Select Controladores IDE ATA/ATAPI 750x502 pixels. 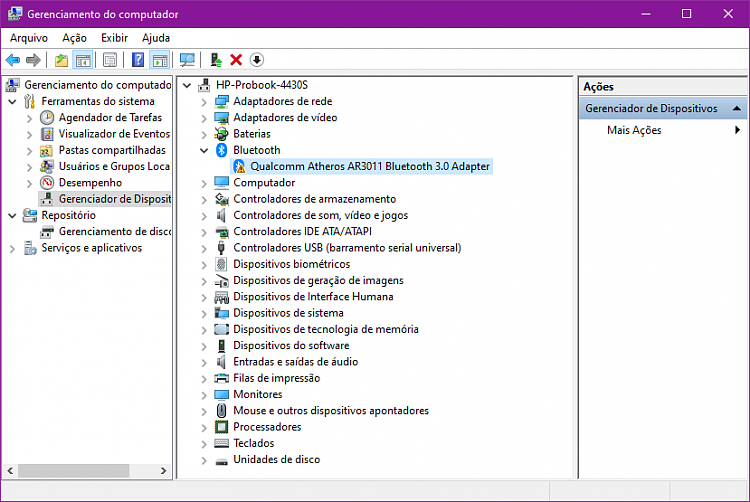tap(302, 231)
